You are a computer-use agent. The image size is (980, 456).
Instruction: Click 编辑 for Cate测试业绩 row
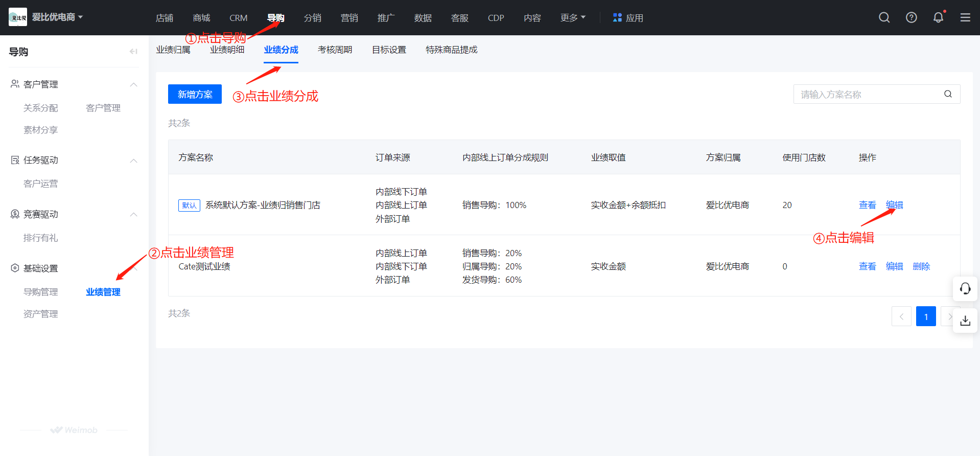coord(894,266)
